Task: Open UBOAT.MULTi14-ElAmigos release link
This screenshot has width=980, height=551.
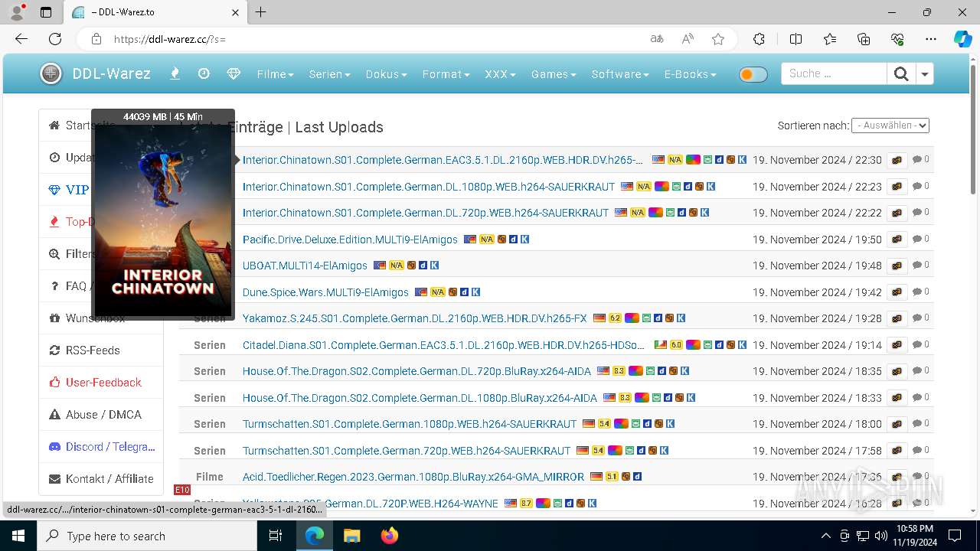Action: coord(305,266)
